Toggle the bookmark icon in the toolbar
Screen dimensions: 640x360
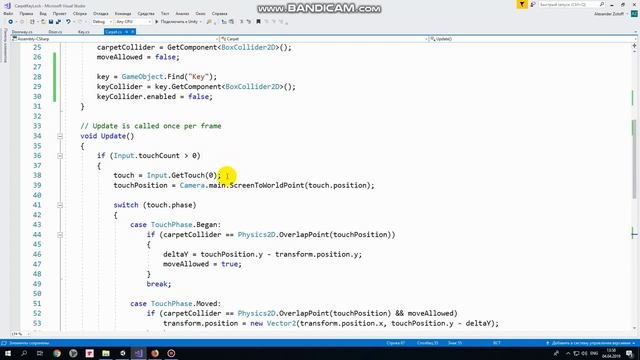(258, 22)
